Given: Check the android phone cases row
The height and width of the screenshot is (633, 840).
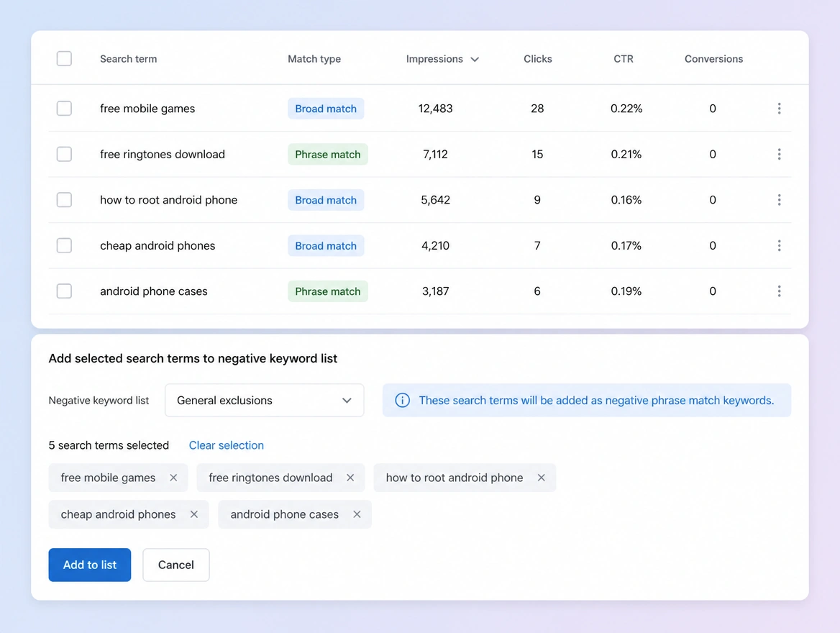Looking at the screenshot, I should (x=64, y=291).
